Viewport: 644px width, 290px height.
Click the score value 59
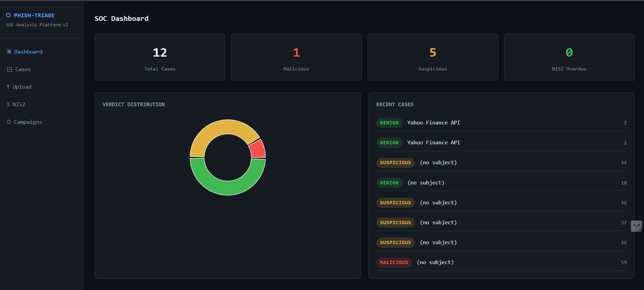tap(624, 262)
